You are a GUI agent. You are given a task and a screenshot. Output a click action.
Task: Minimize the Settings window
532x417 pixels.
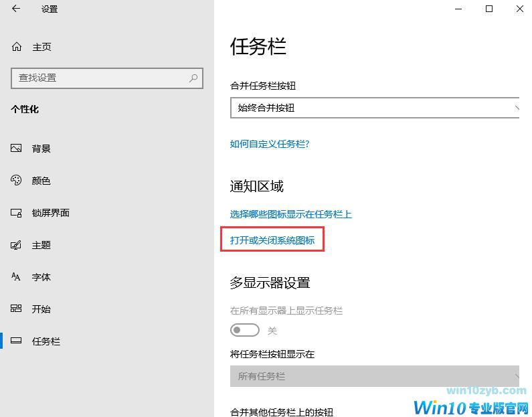click(x=458, y=9)
